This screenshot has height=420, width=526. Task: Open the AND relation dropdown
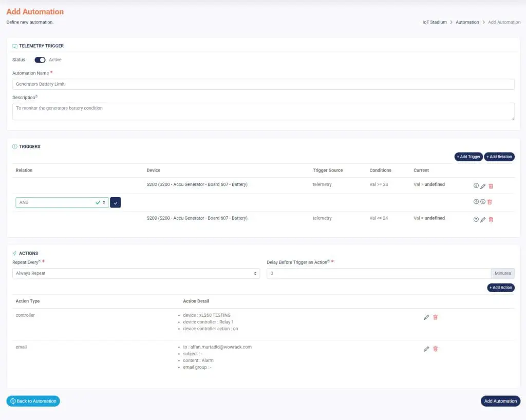[x=62, y=203]
